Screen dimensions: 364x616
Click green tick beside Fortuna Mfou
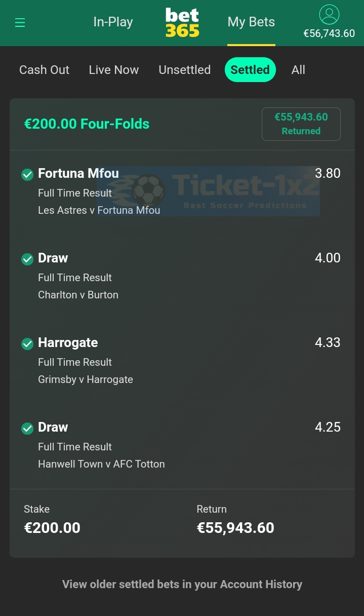coord(27,174)
